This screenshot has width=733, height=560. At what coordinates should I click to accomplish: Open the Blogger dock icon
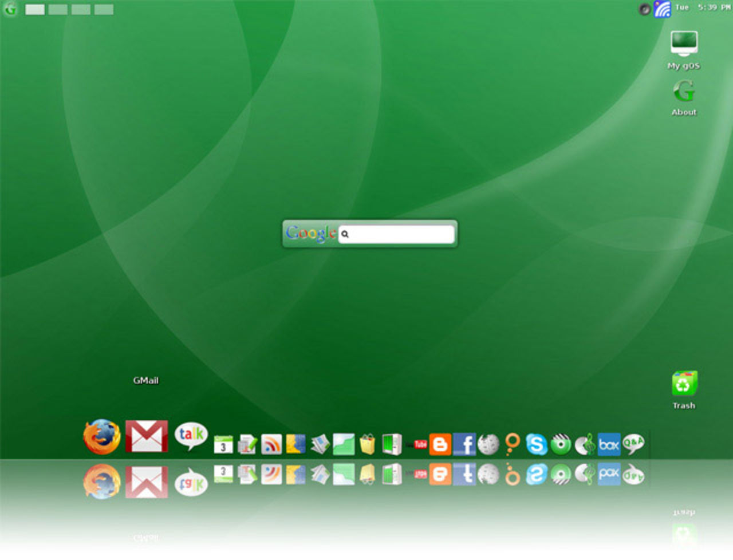click(440, 444)
